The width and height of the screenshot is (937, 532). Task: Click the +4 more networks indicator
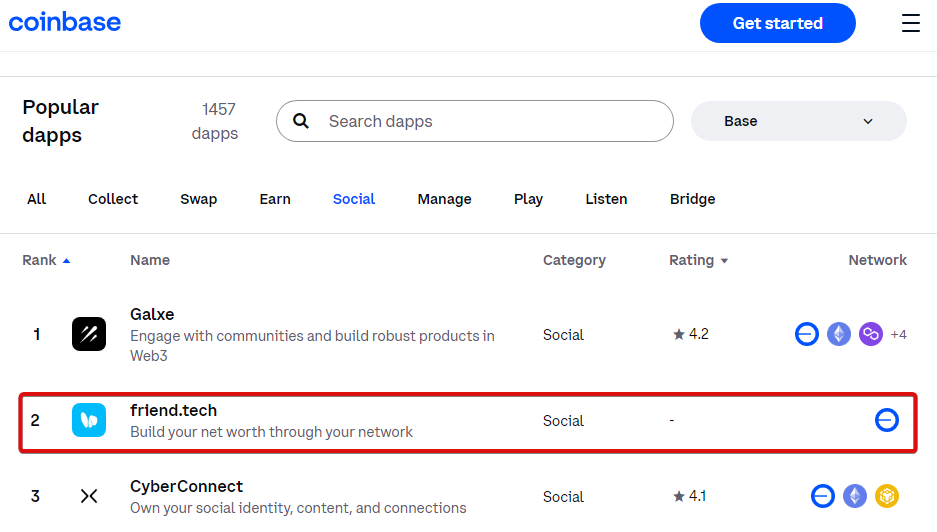pyautogui.click(x=898, y=334)
